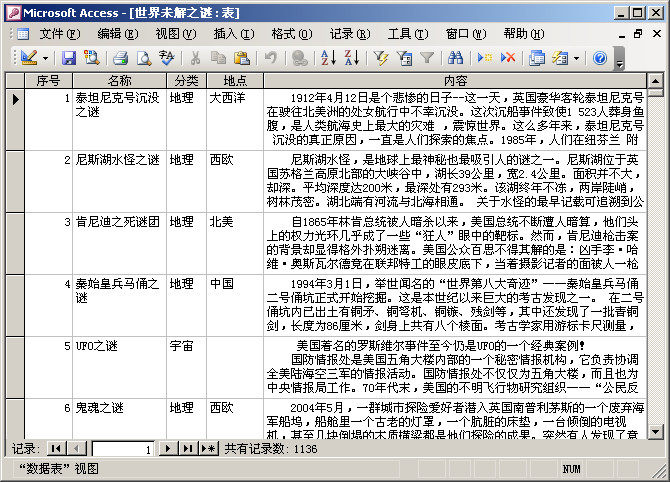Screen dimensions: 670x482
Task: Print the datasheet using the printer icon
Action: pos(121,58)
